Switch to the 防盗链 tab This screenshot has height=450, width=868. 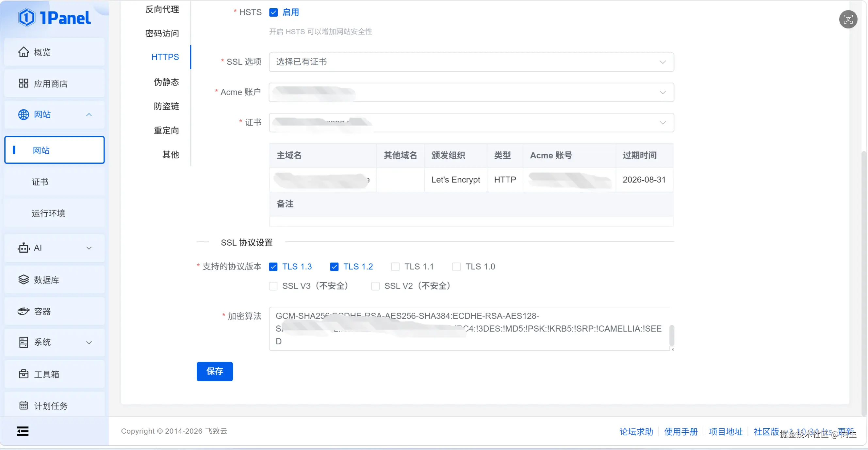pyautogui.click(x=167, y=106)
